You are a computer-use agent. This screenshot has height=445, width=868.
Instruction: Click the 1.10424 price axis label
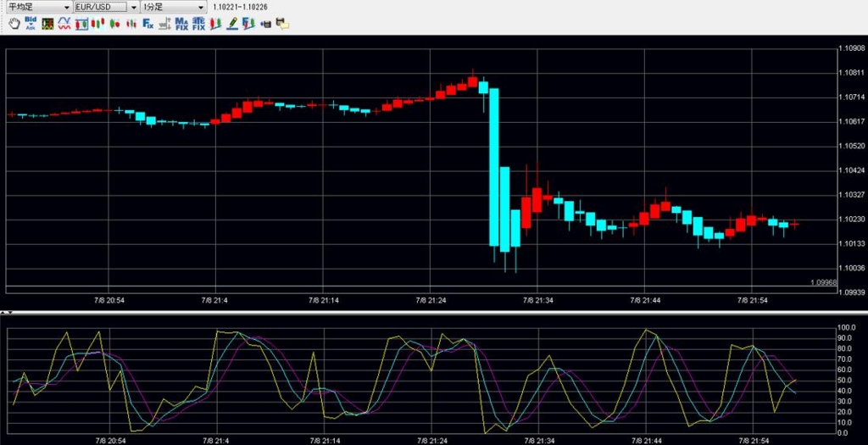(852, 170)
